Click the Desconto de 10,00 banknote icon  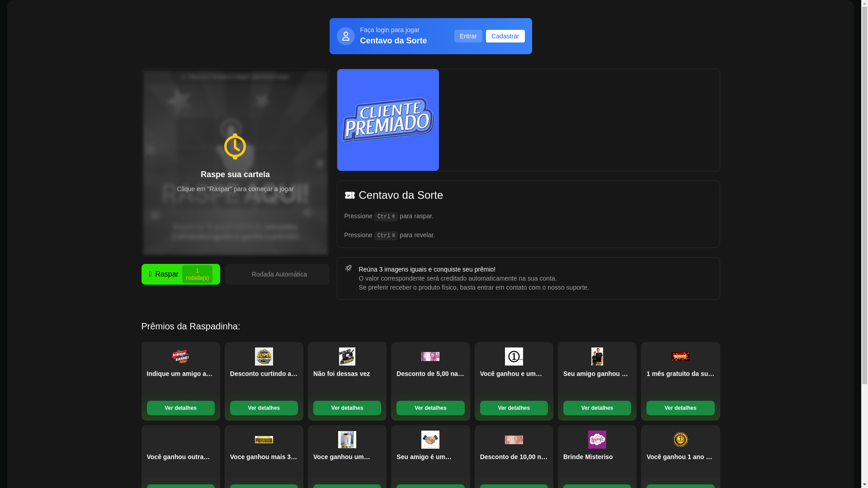tap(514, 440)
